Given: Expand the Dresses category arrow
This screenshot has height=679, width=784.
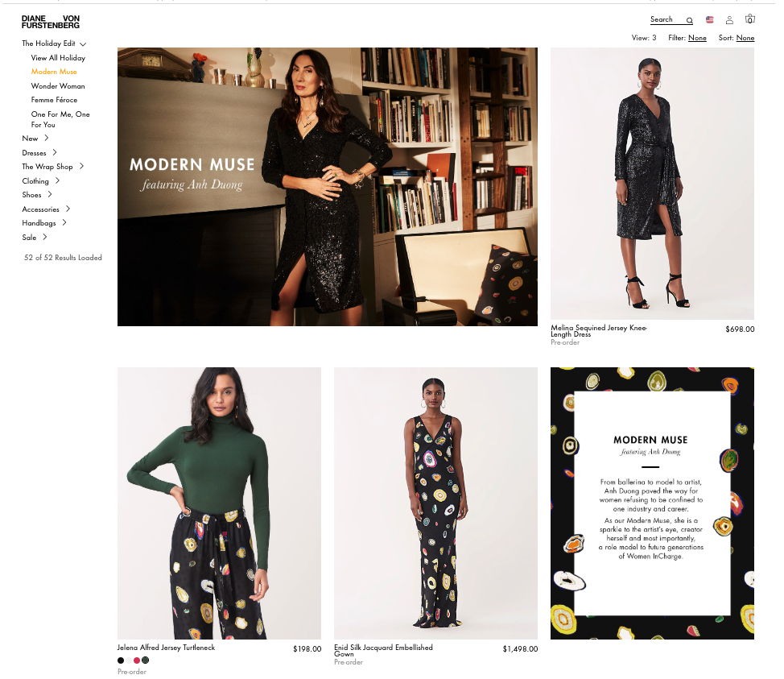Looking at the screenshot, I should tap(55, 152).
